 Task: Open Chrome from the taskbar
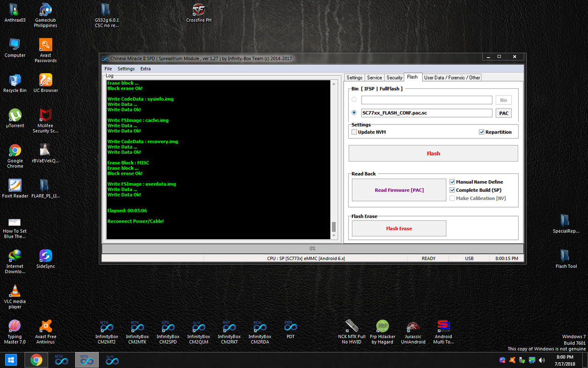(x=36, y=360)
